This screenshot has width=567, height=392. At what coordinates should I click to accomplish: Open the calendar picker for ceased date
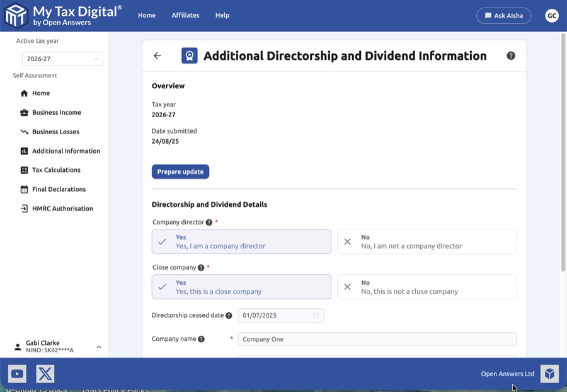pos(316,316)
